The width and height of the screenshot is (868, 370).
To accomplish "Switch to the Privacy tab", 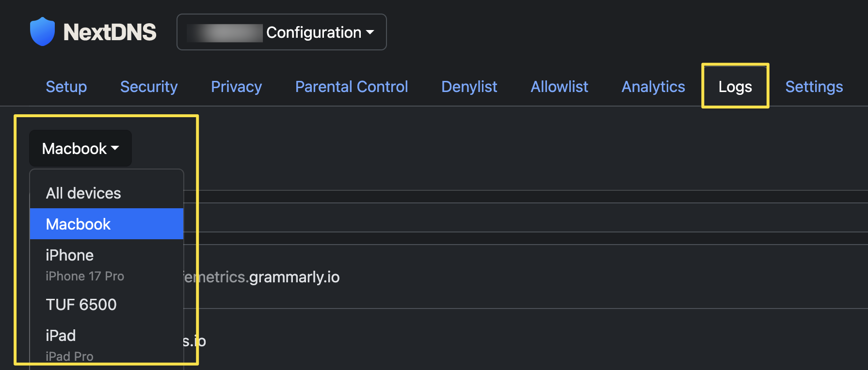I will 237,87.
